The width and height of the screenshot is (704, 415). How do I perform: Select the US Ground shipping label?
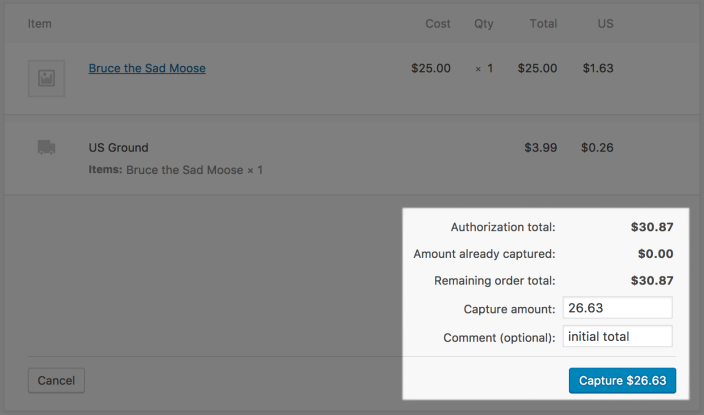point(118,148)
